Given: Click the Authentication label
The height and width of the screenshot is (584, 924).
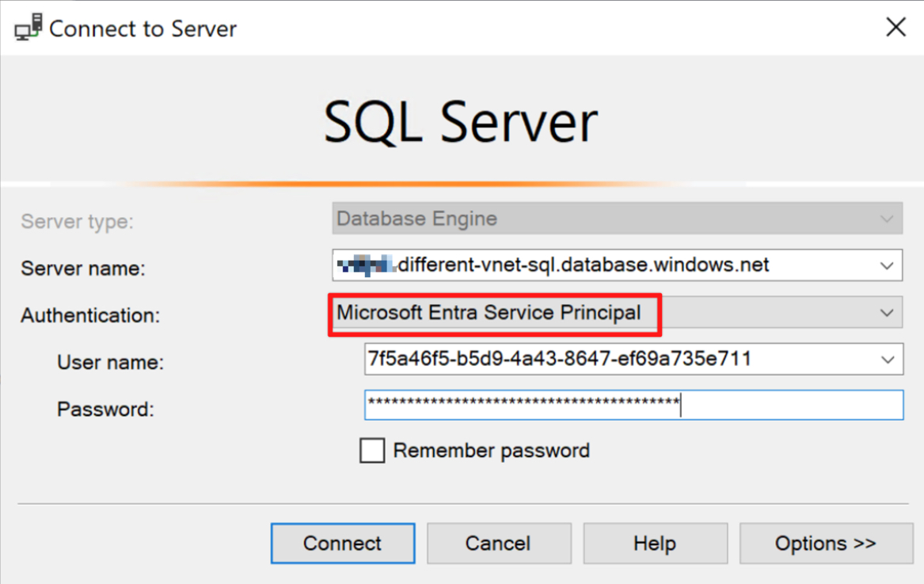Looking at the screenshot, I should [90, 315].
